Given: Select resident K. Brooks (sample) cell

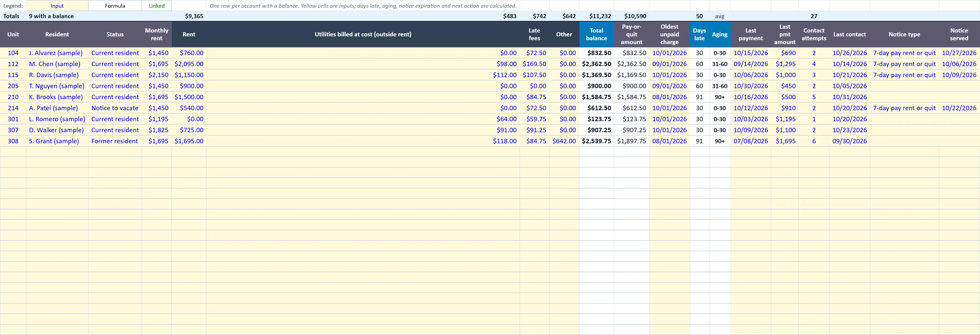Looking at the screenshot, I should click(x=57, y=97).
